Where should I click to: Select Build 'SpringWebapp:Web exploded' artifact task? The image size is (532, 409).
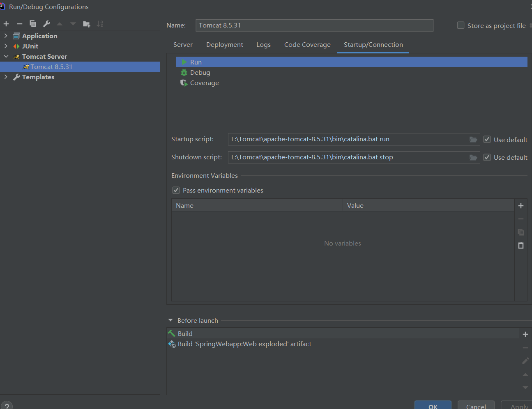pos(343,344)
